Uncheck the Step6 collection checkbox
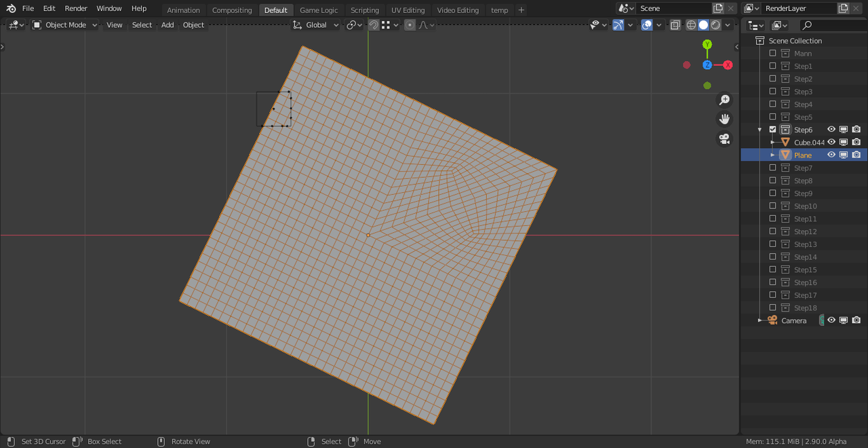868x448 pixels. click(x=772, y=130)
